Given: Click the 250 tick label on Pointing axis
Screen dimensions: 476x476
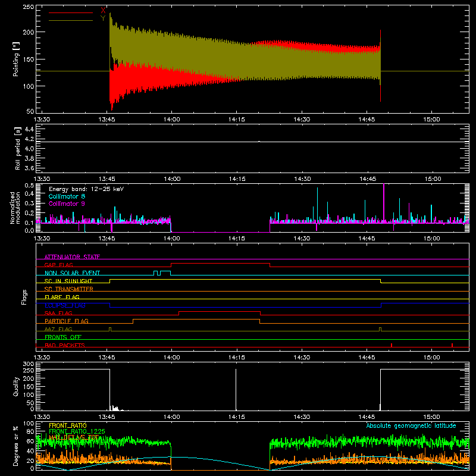Looking at the screenshot, I should pyautogui.click(x=29, y=7).
